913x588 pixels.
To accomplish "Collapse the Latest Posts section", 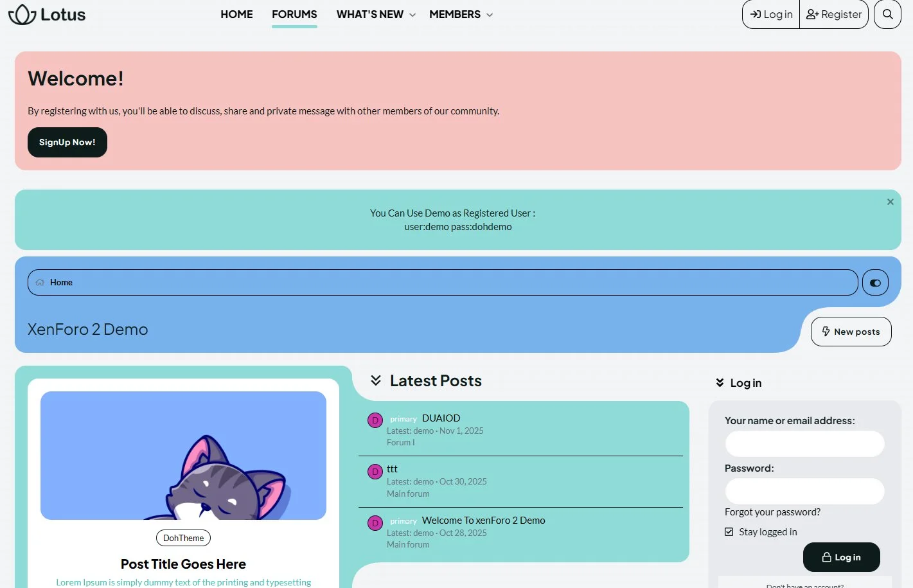I will tap(376, 380).
